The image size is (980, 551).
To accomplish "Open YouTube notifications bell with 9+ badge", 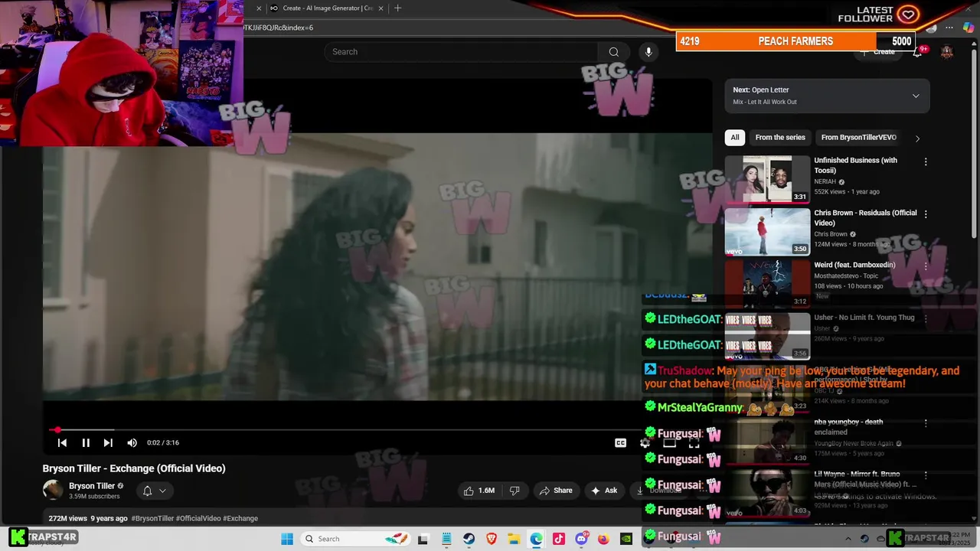I will tap(918, 52).
